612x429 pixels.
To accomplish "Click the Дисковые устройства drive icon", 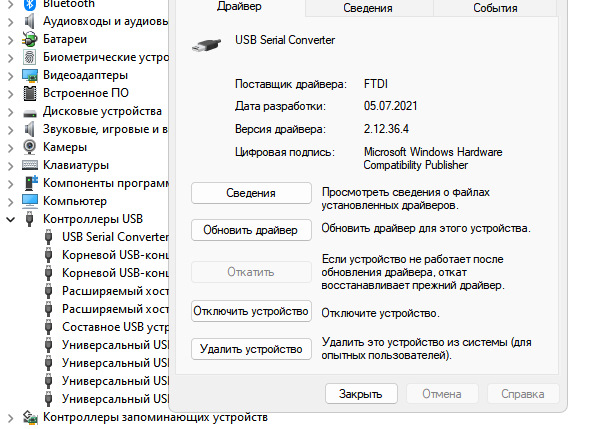I will [30, 111].
